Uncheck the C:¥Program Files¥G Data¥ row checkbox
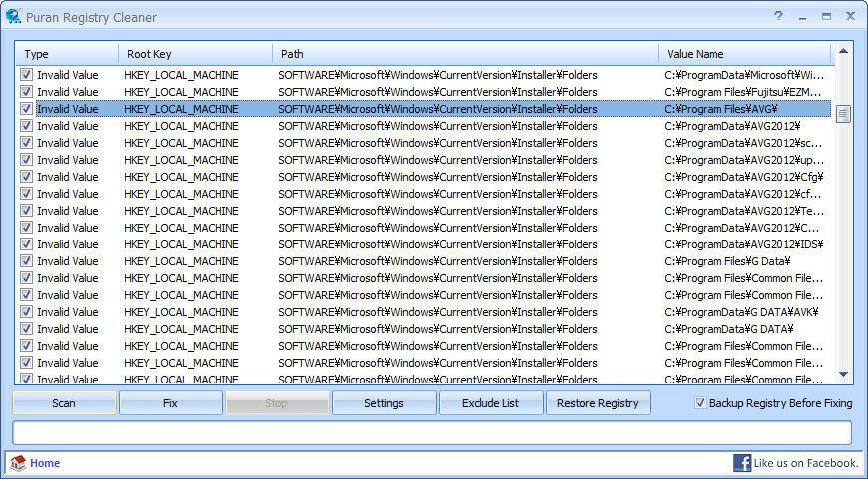This screenshot has width=868, height=479. pos(26,261)
